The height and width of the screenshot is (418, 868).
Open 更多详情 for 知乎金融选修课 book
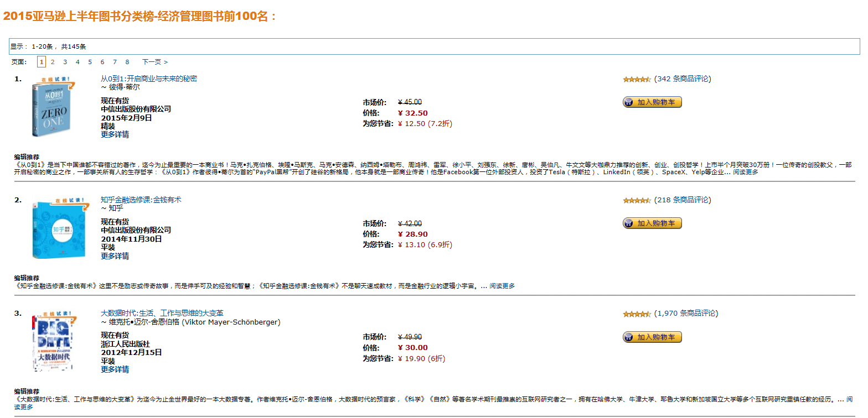point(115,256)
